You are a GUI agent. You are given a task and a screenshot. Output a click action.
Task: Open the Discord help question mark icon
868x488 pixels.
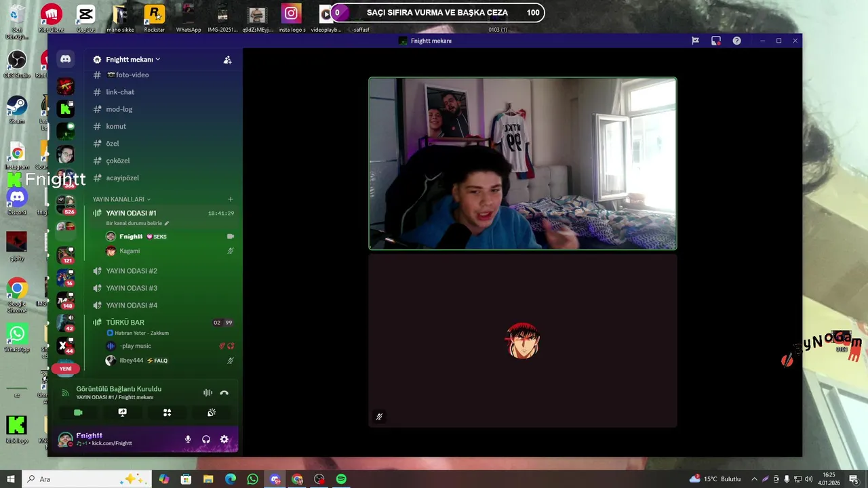pyautogui.click(x=736, y=41)
